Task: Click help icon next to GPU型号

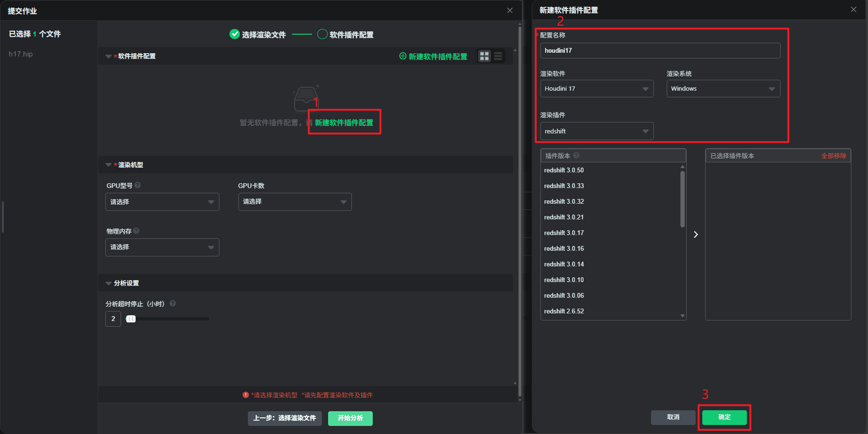Action: (138, 185)
